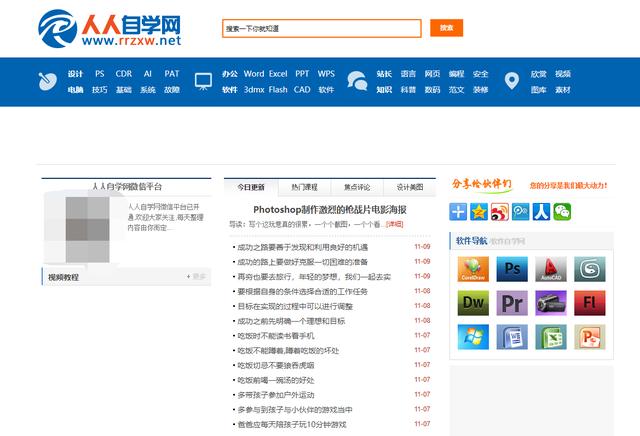Click the 人人自学网 site logo

109,29
